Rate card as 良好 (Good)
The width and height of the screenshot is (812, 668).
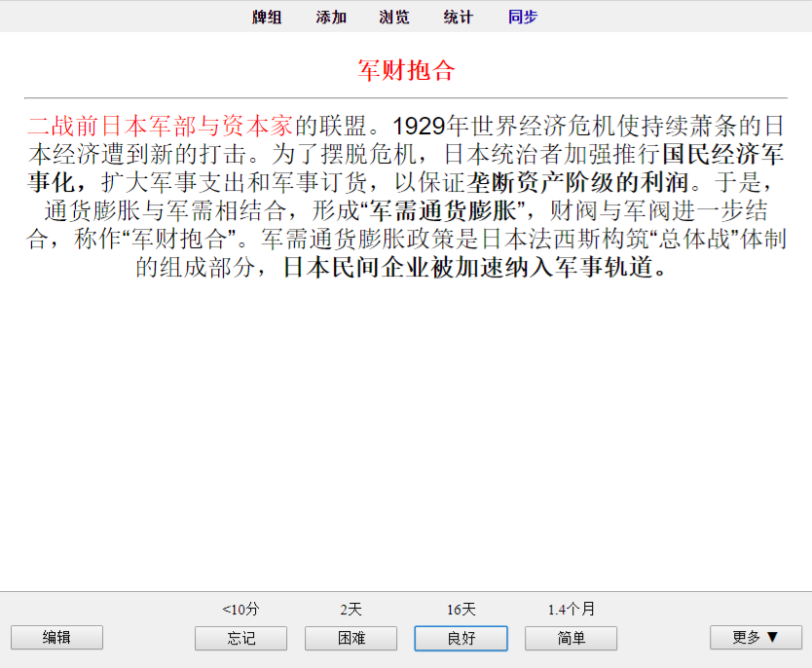[461, 638]
